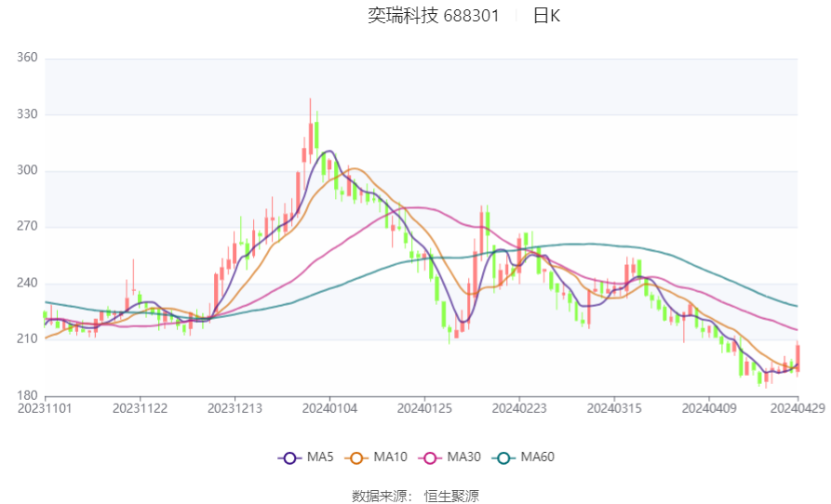
Task: Click the data source text 恒生聚源
Action: pos(451,497)
